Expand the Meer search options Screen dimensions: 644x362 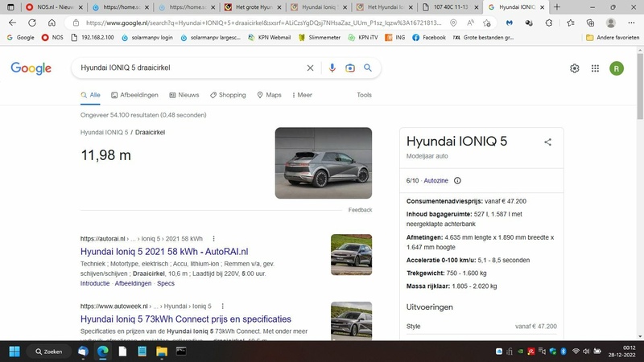coord(302,95)
